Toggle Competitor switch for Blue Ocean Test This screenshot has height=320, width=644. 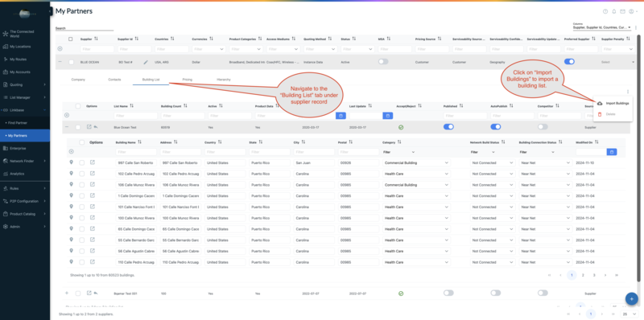[543, 127]
